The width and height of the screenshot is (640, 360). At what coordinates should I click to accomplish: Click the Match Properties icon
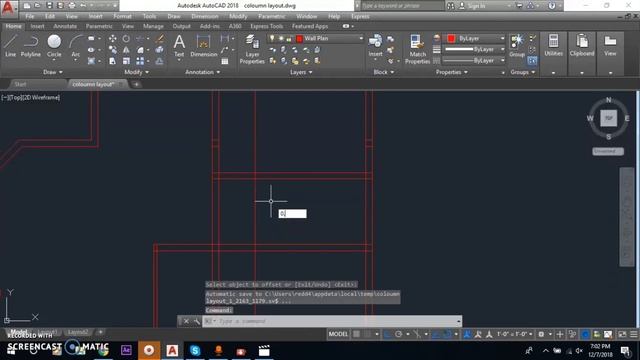417,49
